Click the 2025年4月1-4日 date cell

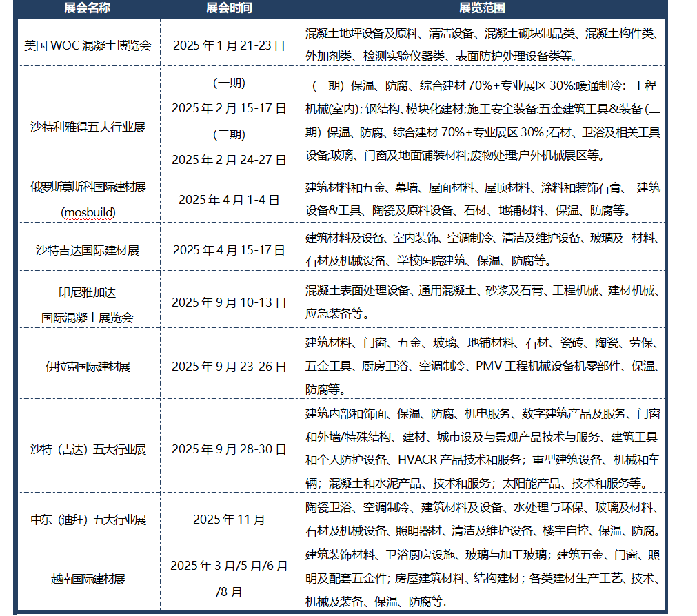tap(229, 200)
